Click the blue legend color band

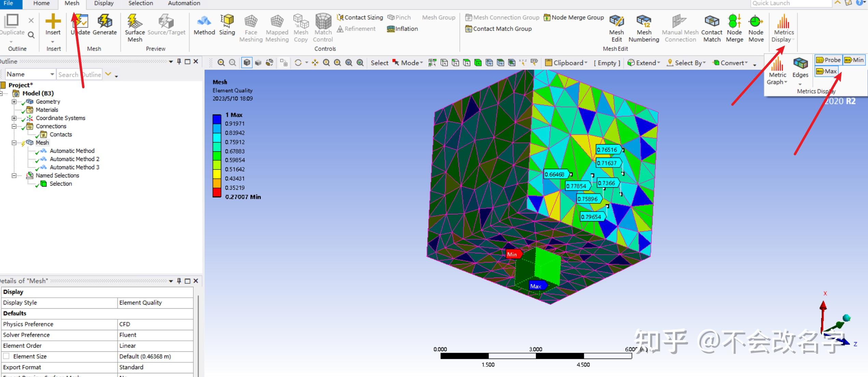pyautogui.click(x=217, y=119)
